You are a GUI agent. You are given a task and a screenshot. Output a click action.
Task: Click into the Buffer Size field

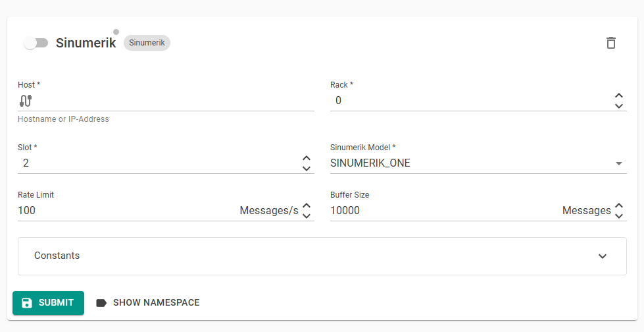click(x=441, y=211)
